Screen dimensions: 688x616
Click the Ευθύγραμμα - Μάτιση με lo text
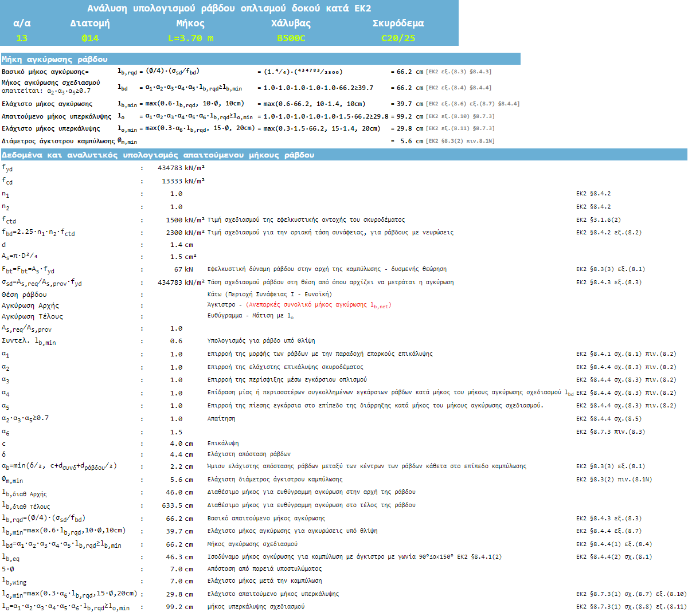[x=250, y=316]
